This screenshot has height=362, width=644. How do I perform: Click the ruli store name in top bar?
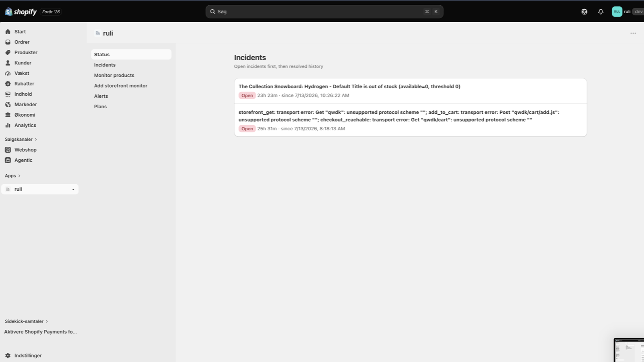pyautogui.click(x=627, y=12)
